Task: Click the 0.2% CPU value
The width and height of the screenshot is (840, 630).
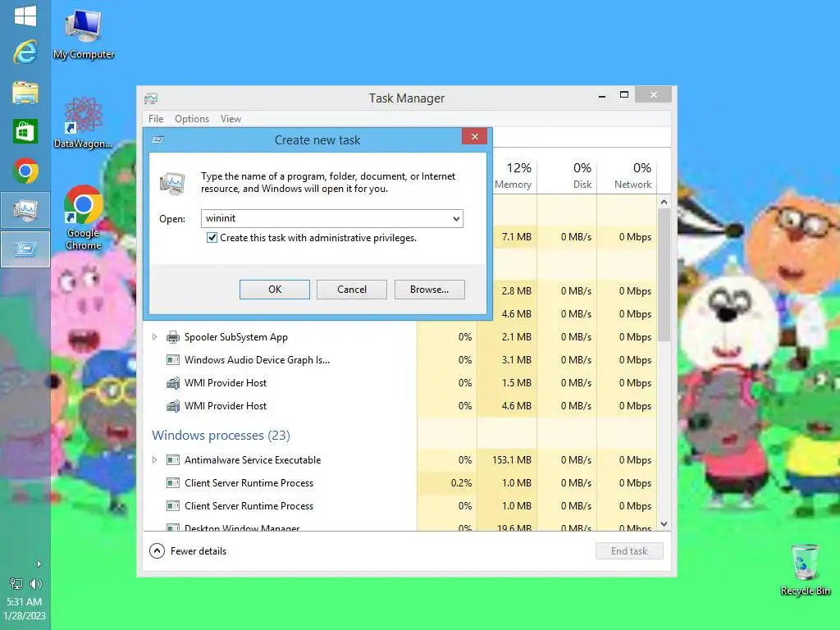Action: (461, 483)
